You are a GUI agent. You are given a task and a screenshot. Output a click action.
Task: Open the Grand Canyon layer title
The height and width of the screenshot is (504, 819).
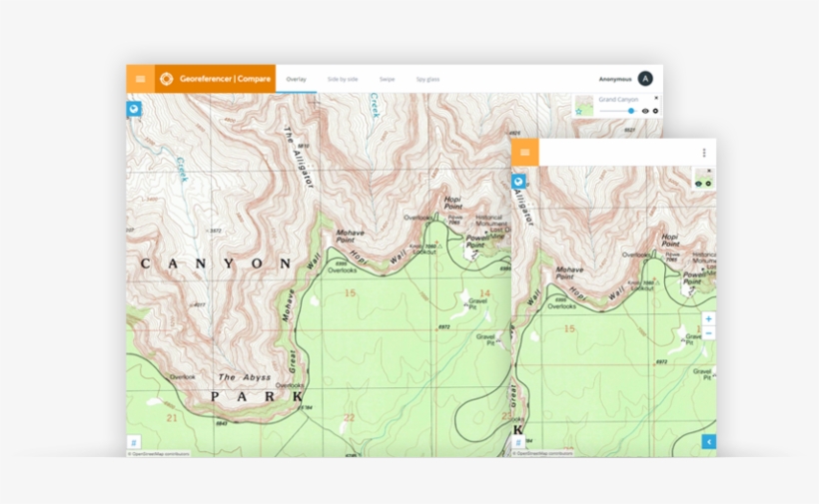click(618, 99)
